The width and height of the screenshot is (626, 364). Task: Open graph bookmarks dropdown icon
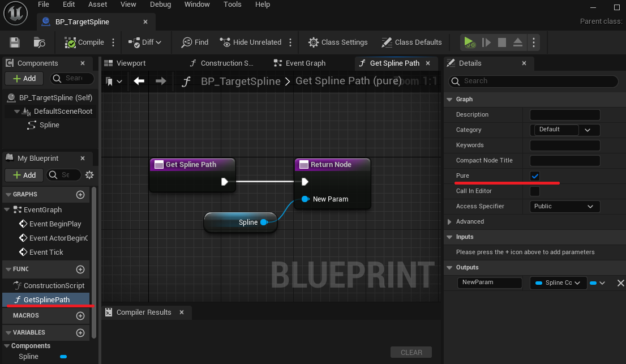(113, 82)
